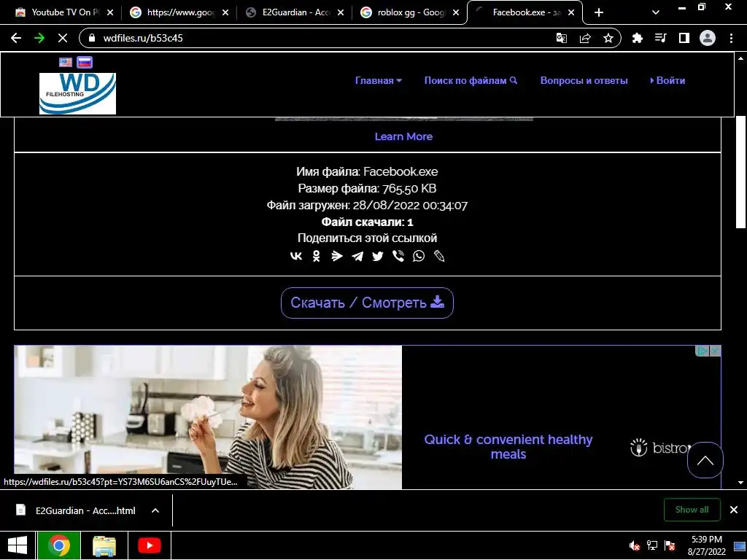Viewport: 747px width, 560px height.
Task: Click the file name text Facebook.exe
Action: click(x=400, y=171)
